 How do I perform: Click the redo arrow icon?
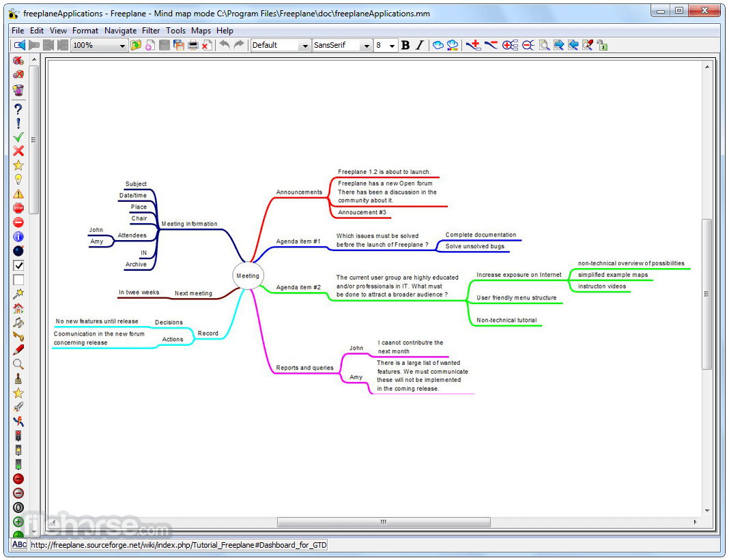click(x=239, y=44)
